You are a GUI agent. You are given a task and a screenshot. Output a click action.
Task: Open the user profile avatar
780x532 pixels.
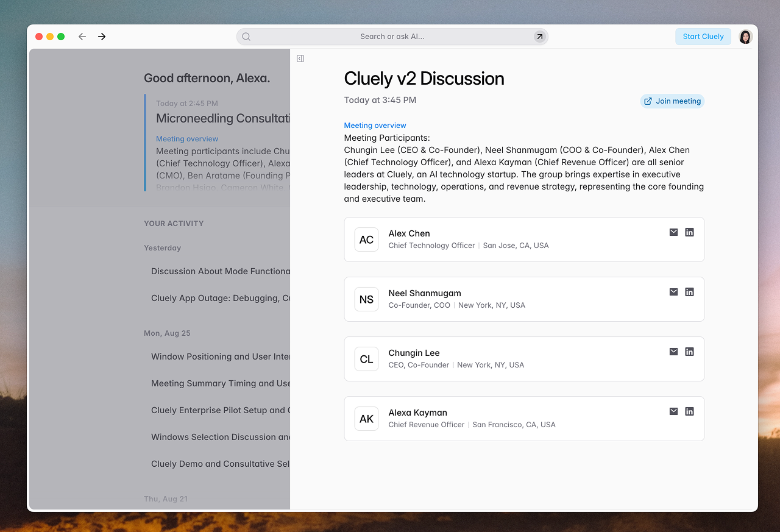745,37
